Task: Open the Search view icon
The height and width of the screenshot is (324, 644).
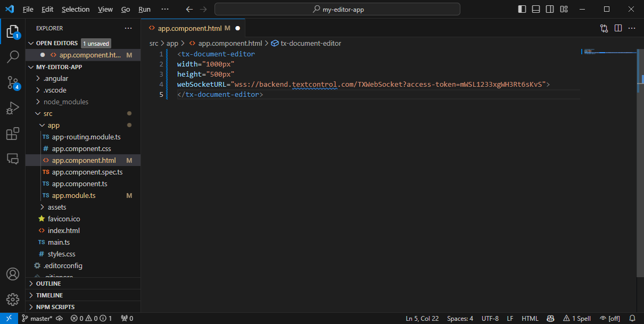Action: tap(13, 57)
